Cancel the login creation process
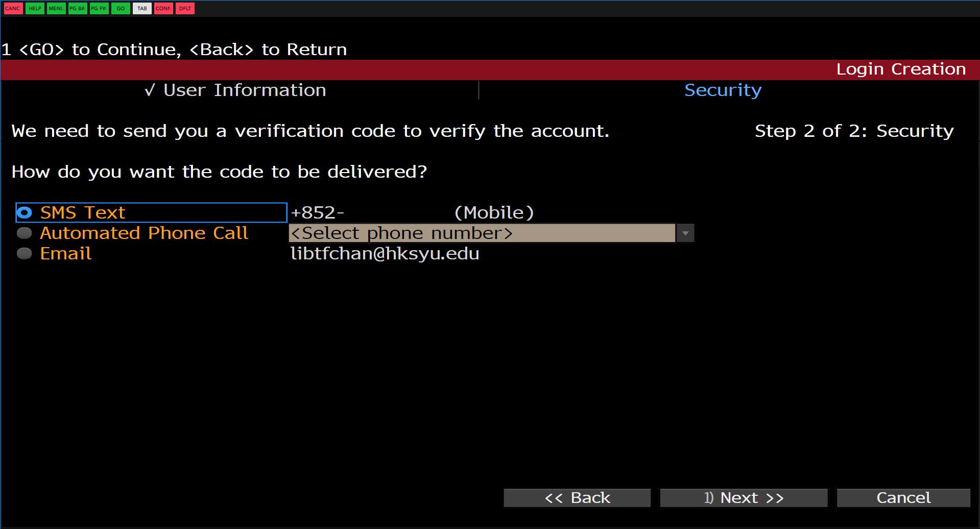This screenshot has height=529, width=980. (903, 498)
